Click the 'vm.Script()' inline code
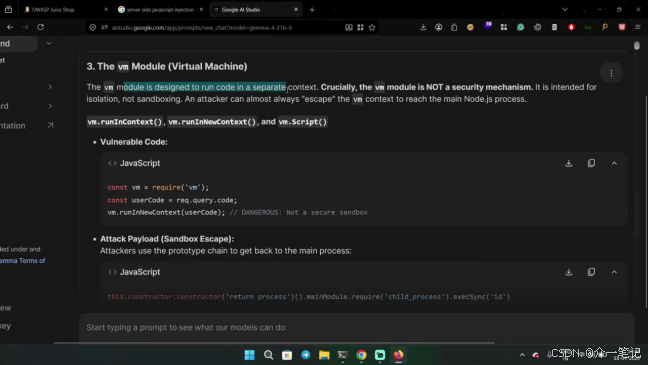 (303, 122)
